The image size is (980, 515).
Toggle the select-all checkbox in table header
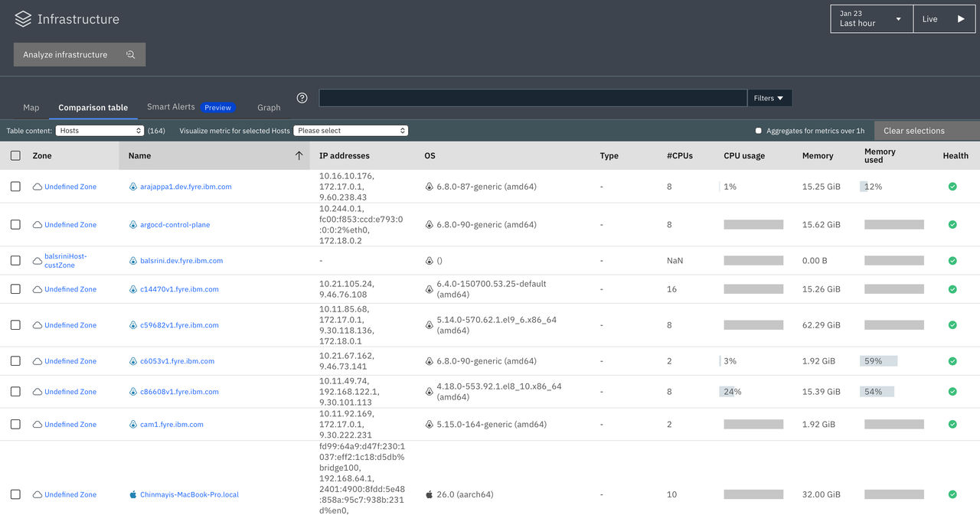tap(15, 155)
